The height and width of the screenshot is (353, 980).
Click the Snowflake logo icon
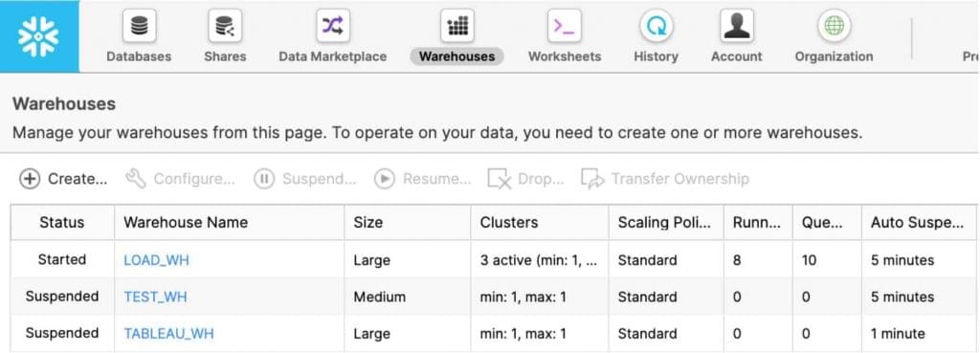tap(38, 36)
